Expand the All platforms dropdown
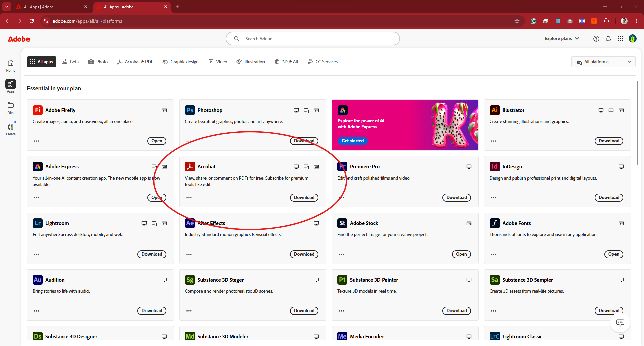Screen dimensions: 644x346 point(603,62)
